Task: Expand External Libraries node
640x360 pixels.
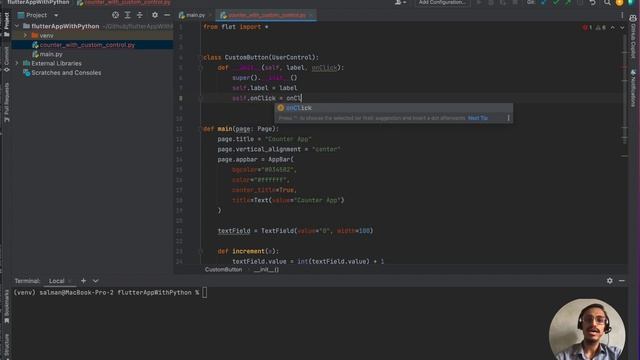Action: pos(17,63)
